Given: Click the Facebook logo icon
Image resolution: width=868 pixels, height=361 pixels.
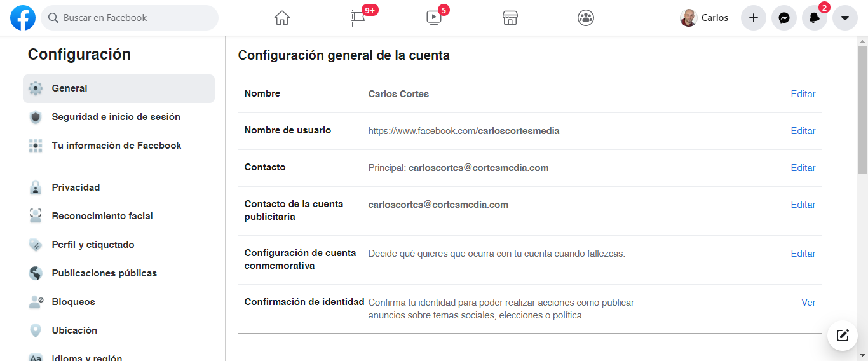Looking at the screenshot, I should click(23, 18).
